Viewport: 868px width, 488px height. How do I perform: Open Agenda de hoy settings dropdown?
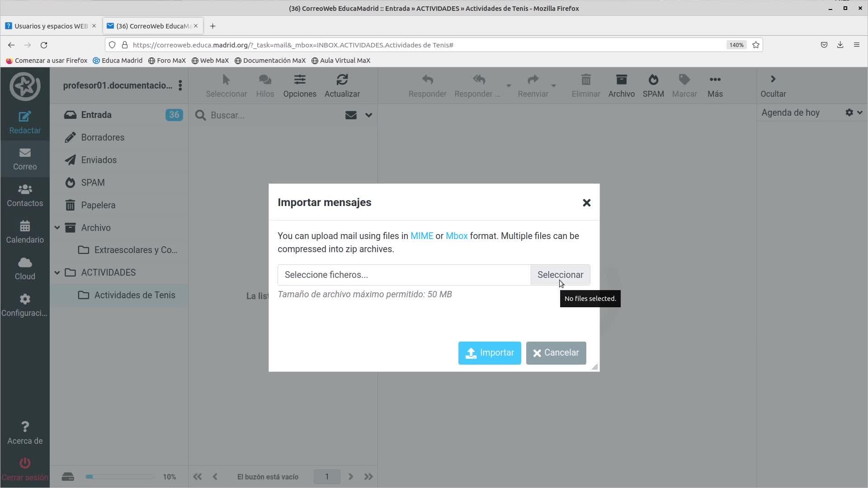(x=854, y=113)
